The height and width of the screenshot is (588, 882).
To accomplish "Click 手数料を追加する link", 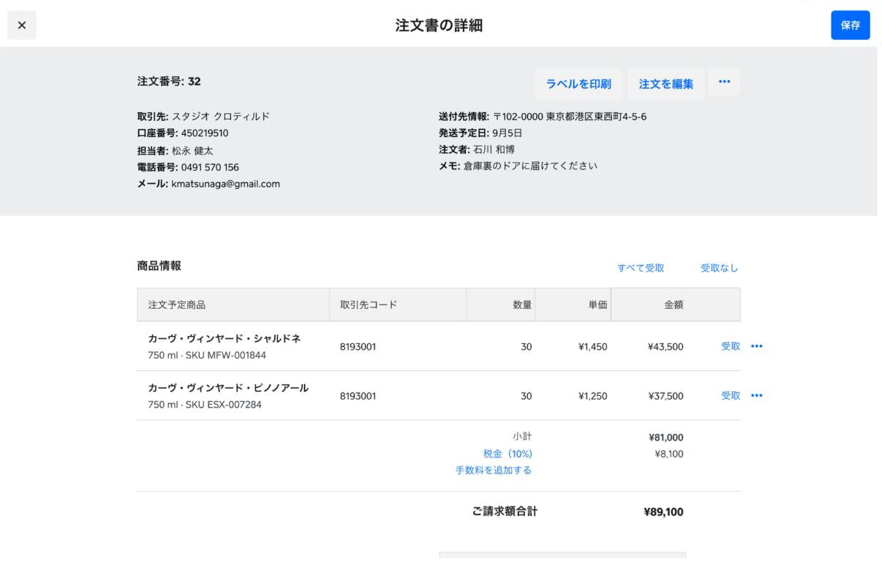I will (493, 470).
